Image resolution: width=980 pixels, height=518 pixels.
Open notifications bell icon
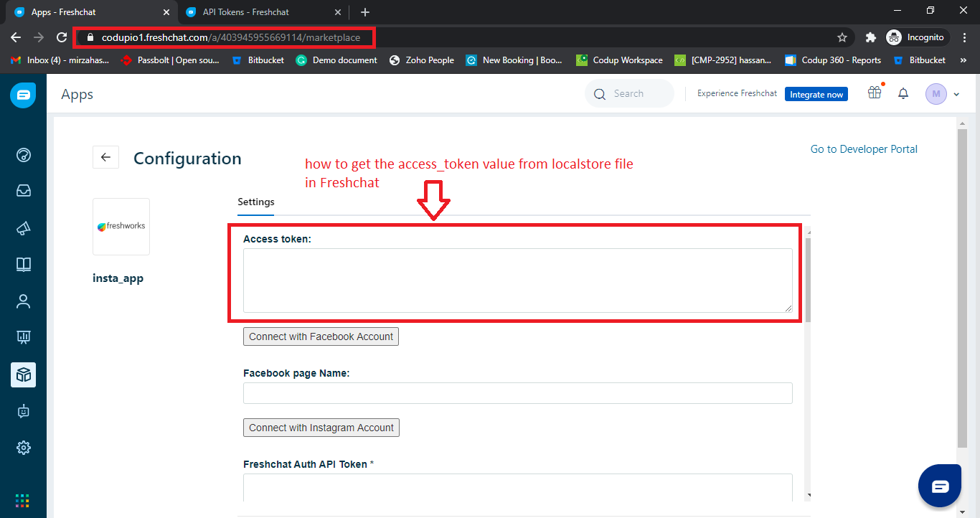click(903, 93)
